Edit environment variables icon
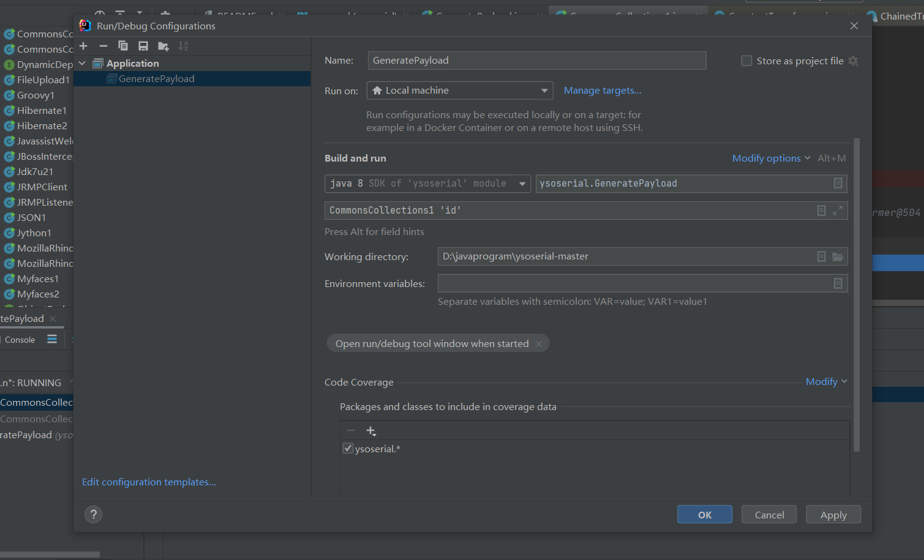924x560 pixels. click(838, 283)
